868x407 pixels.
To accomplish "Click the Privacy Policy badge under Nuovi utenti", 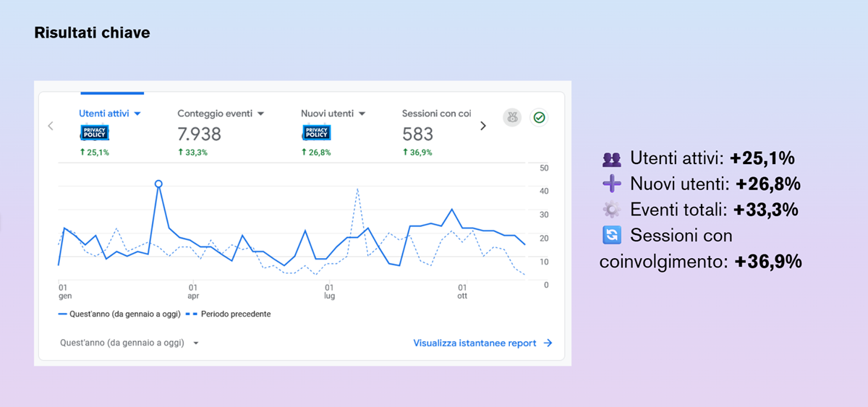I will (x=317, y=132).
